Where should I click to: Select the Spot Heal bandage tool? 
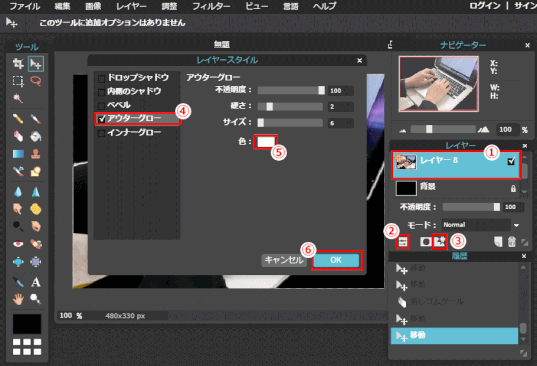click(x=36, y=244)
